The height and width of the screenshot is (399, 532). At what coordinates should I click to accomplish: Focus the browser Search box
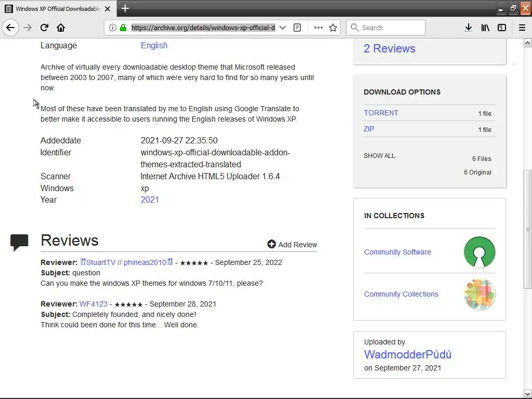[386, 28]
